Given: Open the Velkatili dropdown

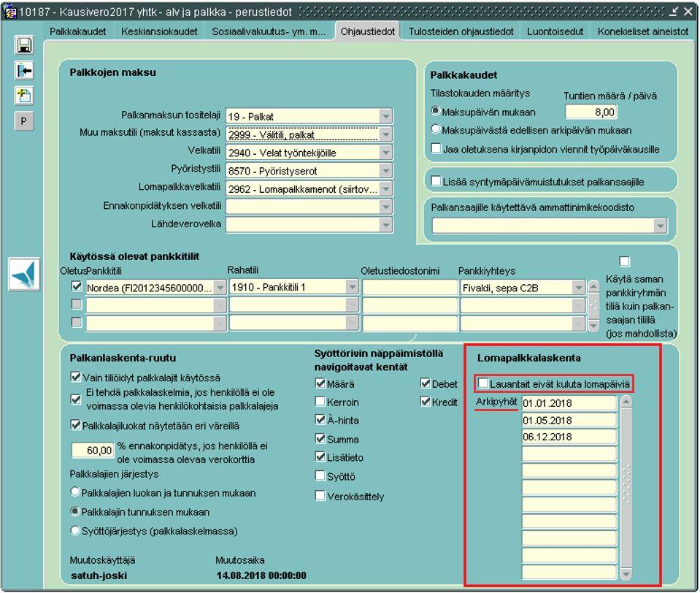Looking at the screenshot, I should point(385,153).
